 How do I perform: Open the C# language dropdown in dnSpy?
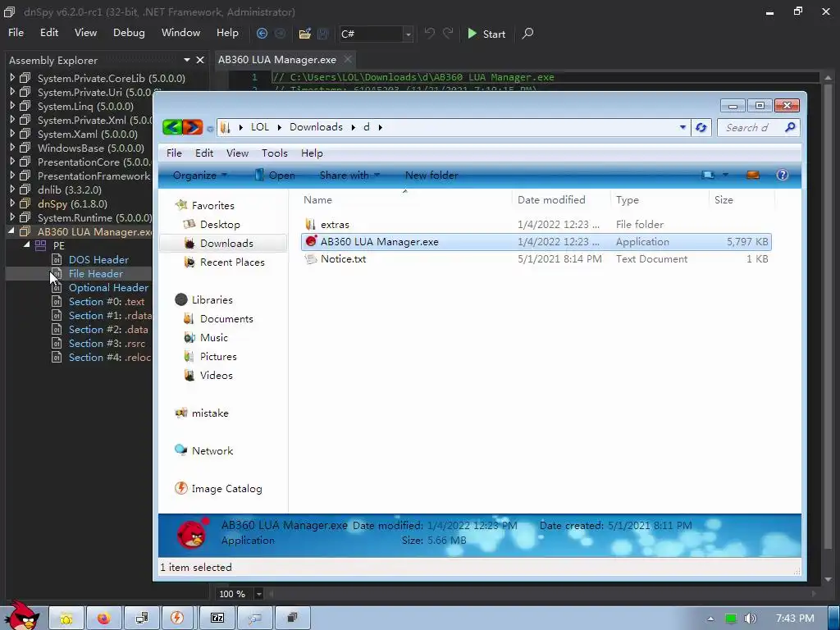(x=409, y=34)
